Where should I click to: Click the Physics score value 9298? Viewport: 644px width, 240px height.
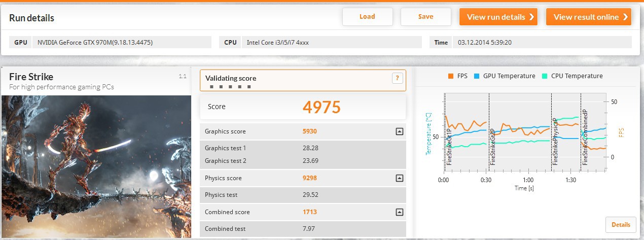[x=309, y=178]
